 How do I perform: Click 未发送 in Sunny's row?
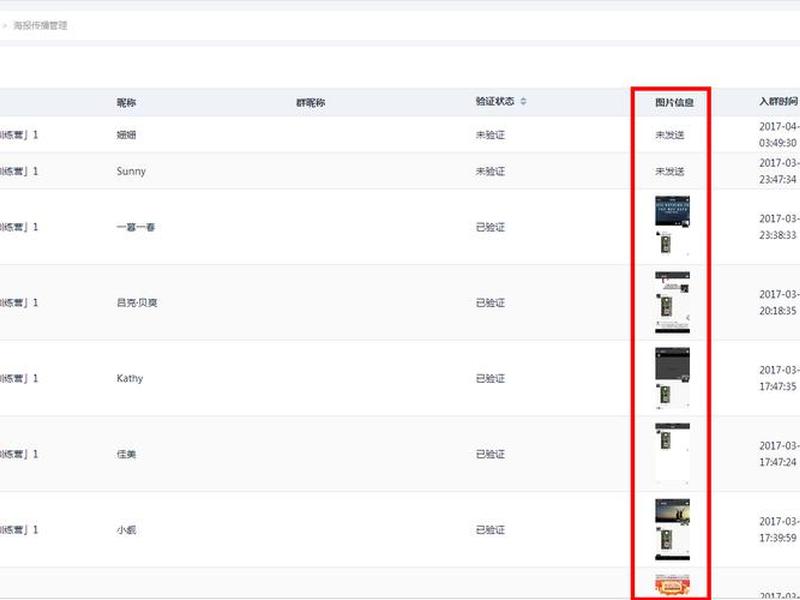tap(669, 171)
